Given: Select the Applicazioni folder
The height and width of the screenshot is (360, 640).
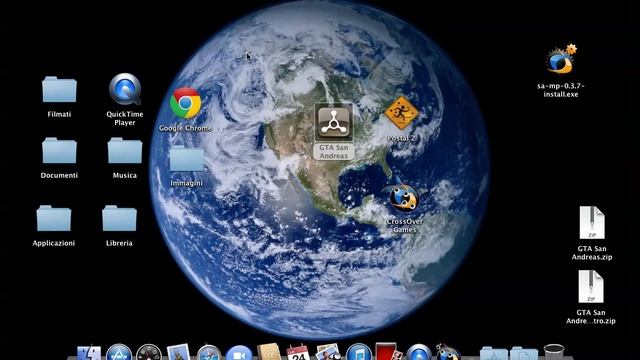Looking at the screenshot, I should [54, 218].
